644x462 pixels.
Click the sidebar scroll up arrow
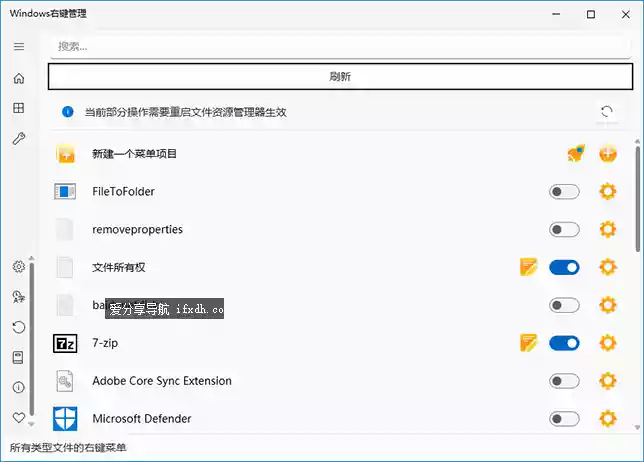[32, 258]
